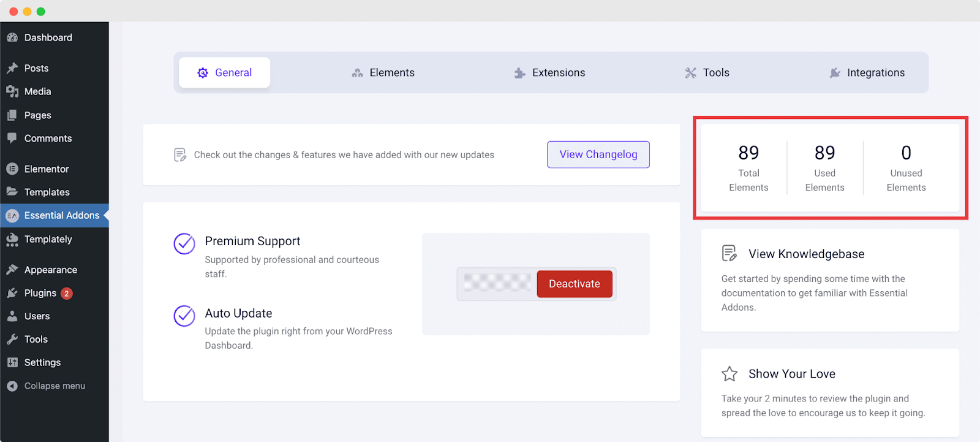Open the View Knowledgebase link
980x442 pixels.
pos(807,254)
